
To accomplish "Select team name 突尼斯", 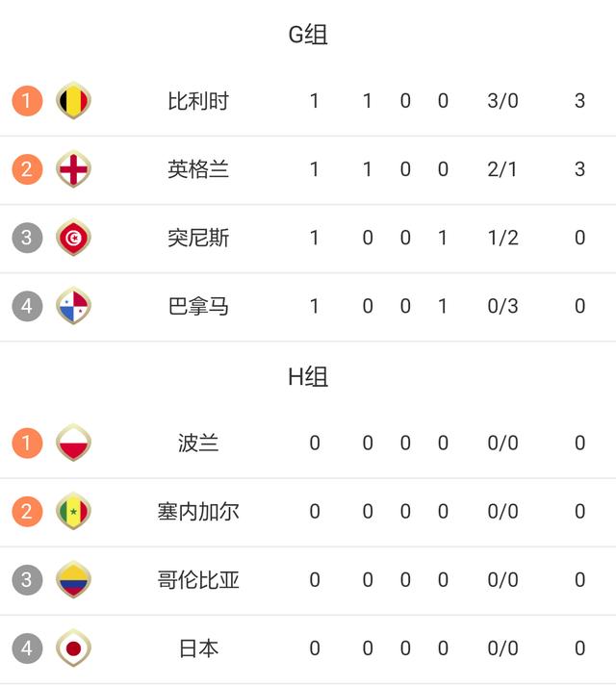I will pos(198,238).
